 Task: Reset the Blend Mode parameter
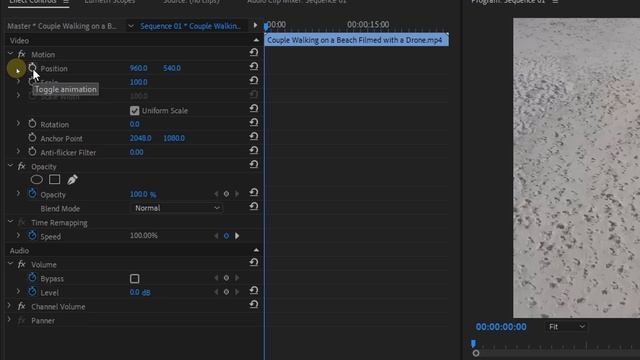pos(254,206)
